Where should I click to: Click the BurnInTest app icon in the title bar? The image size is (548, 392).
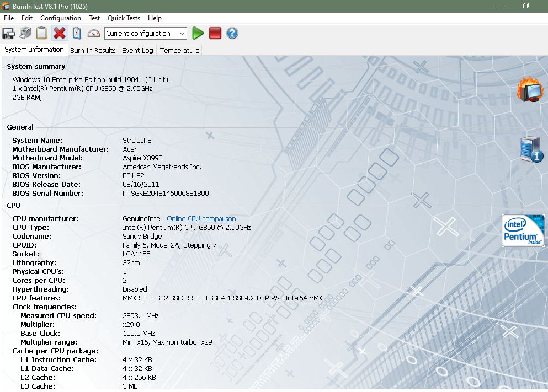coord(5,6)
